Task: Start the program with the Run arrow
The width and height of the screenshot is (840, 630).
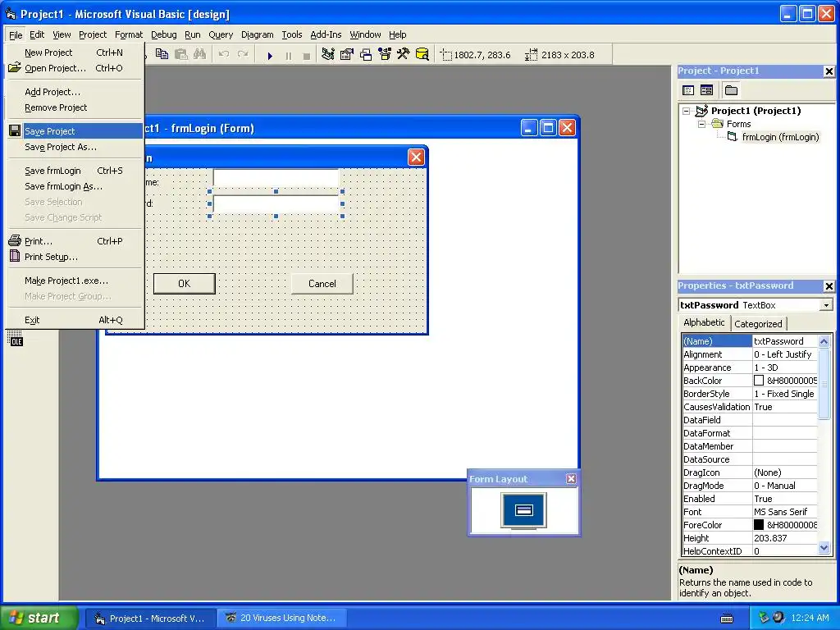Action: [x=270, y=55]
